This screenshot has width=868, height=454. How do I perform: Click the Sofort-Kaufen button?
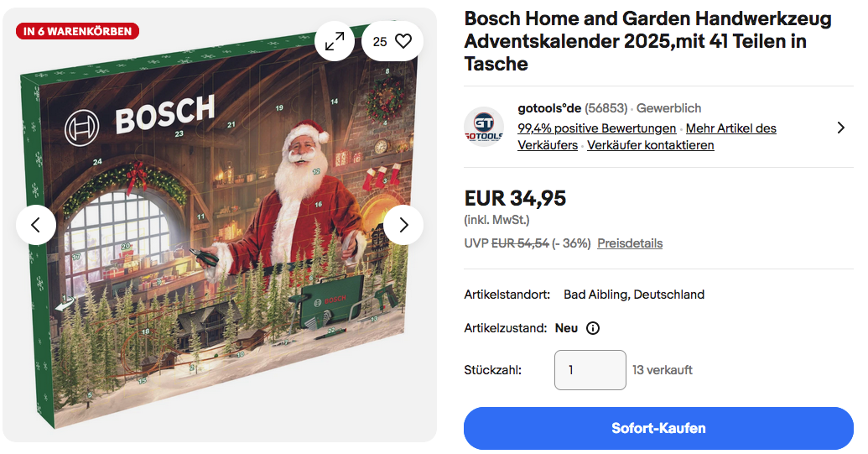point(658,428)
